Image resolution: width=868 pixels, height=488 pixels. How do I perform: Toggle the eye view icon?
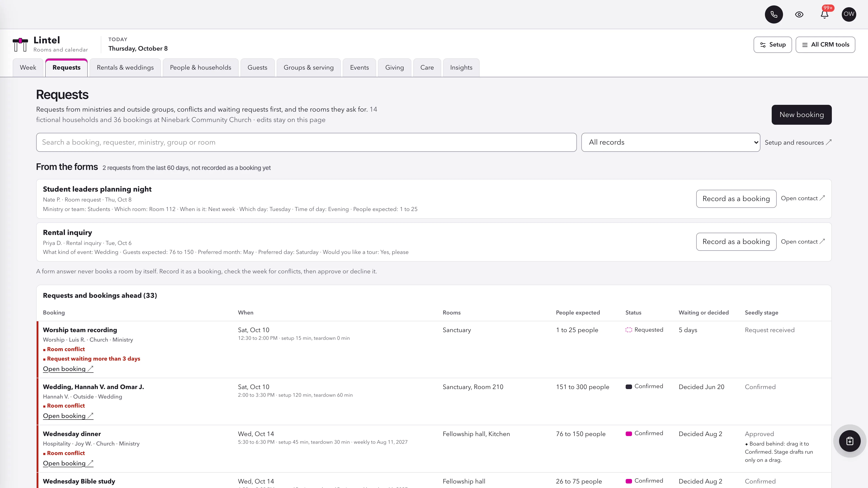[799, 14]
